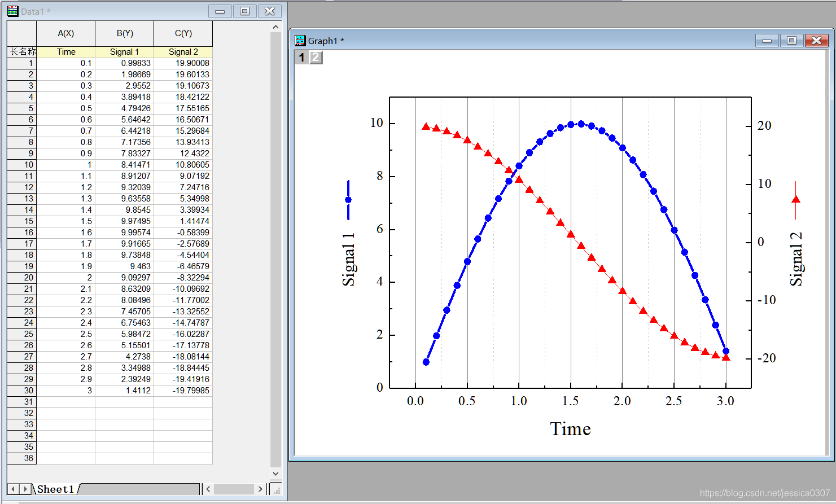Click sheet tab scroll left arrow
Screen dimensions: 836x504
[x=13, y=489]
